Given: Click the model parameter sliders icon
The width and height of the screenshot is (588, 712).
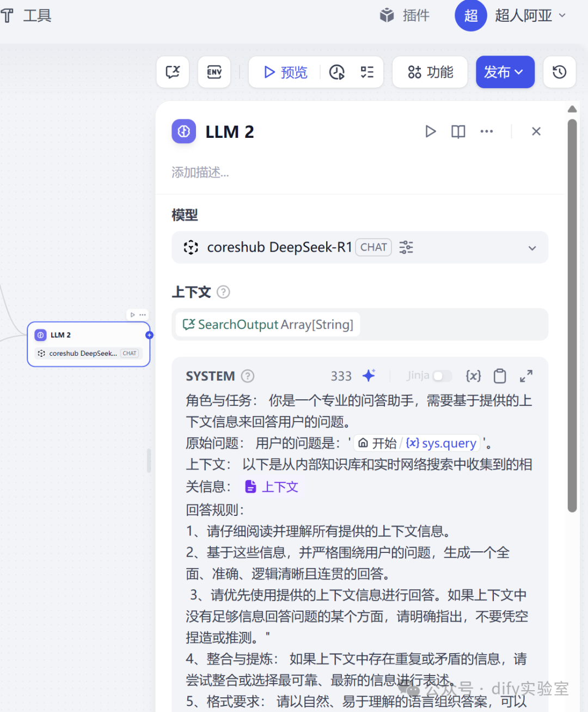Looking at the screenshot, I should [406, 247].
